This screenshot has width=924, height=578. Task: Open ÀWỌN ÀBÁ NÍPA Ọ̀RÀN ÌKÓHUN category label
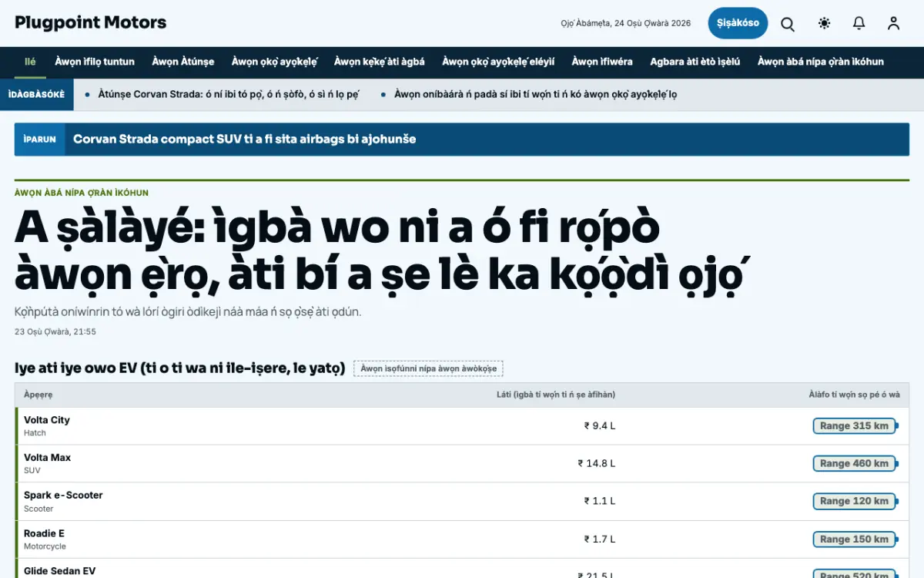82,193
